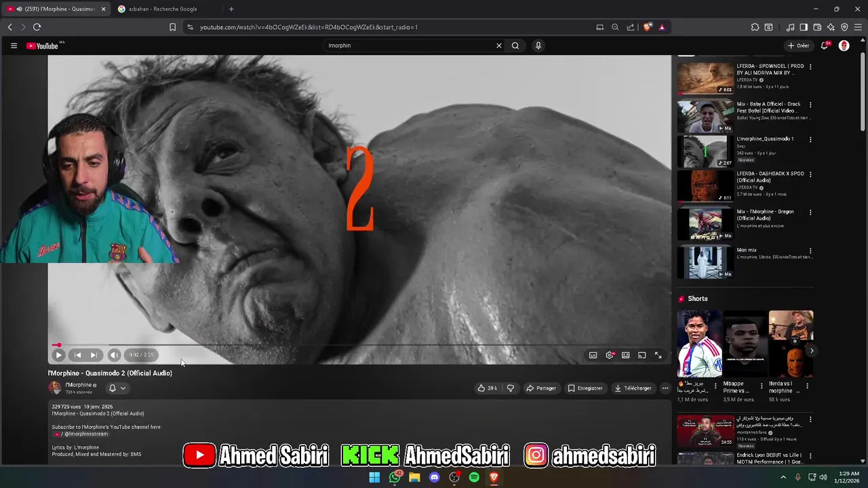This screenshot has width=868, height=488.
Task: Click the YouTube search field containing lmorphin
Action: 409,45
